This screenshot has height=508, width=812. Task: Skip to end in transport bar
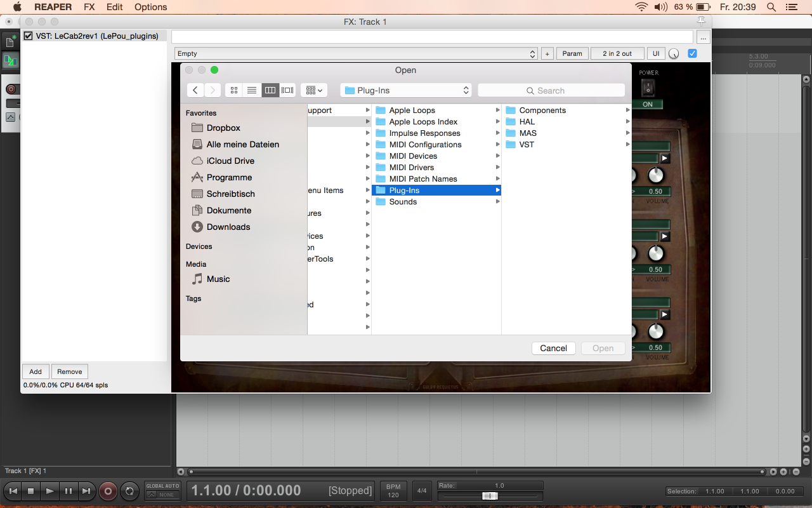(87, 491)
